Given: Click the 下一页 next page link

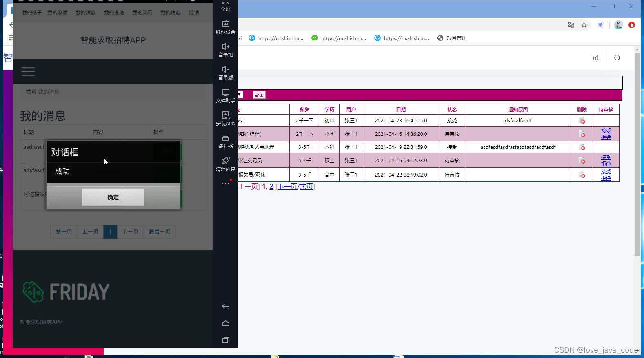Looking at the screenshot, I should (x=287, y=187).
